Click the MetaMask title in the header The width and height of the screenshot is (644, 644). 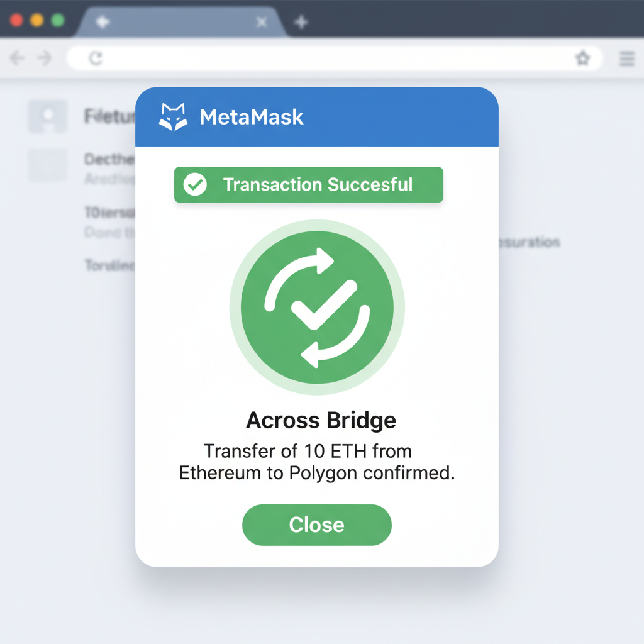tap(251, 117)
